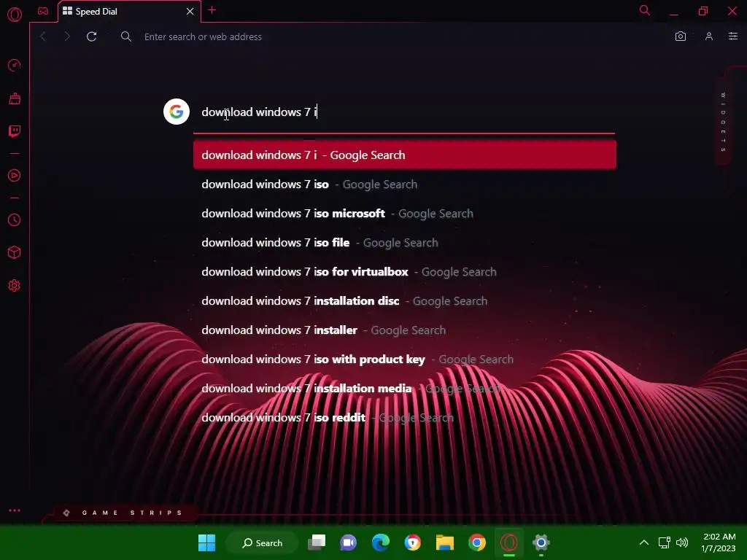Take a snapshot with camera icon
This screenshot has height=560, width=747.
pos(681,36)
